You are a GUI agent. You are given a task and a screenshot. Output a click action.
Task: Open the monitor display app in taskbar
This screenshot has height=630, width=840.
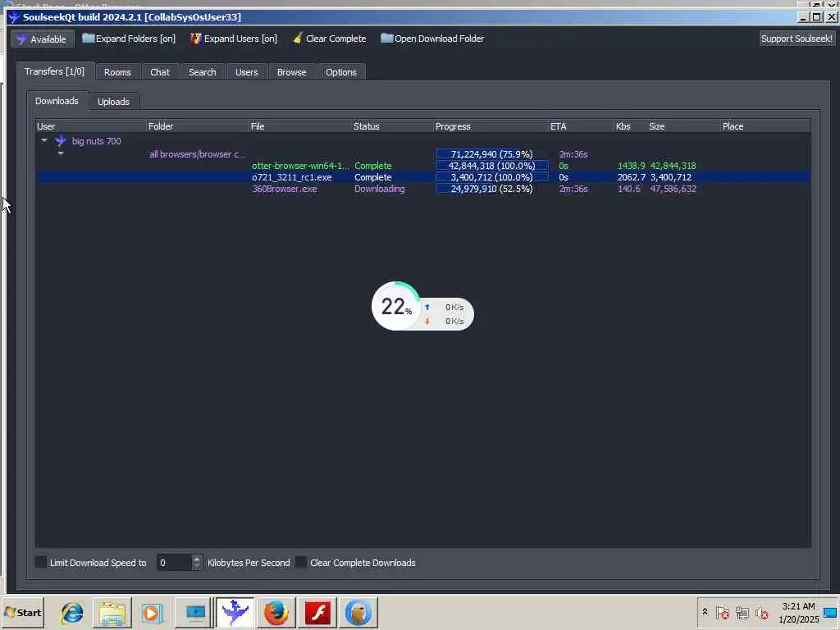tap(195, 612)
